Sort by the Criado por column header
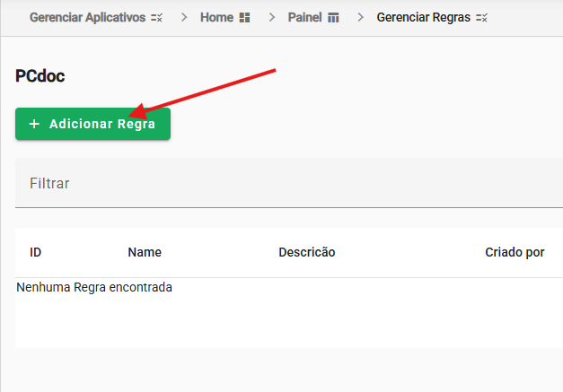This screenshot has width=563, height=392. click(515, 253)
